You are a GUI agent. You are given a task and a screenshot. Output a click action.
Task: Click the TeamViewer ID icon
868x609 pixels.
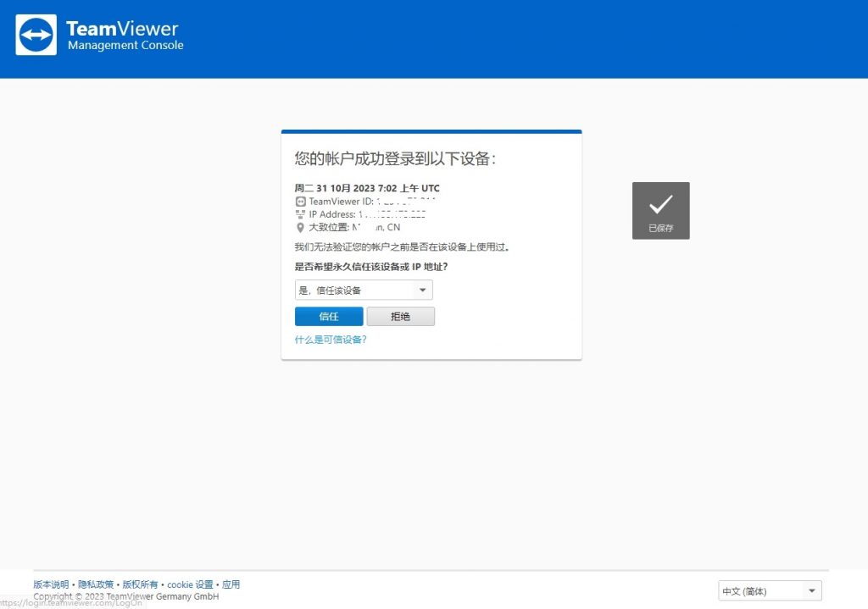(x=300, y=202)
